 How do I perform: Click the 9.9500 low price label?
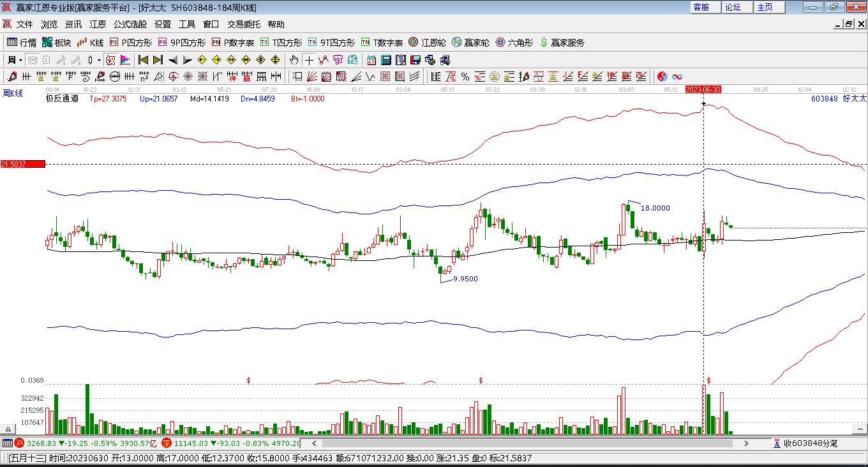coord(465,279)
